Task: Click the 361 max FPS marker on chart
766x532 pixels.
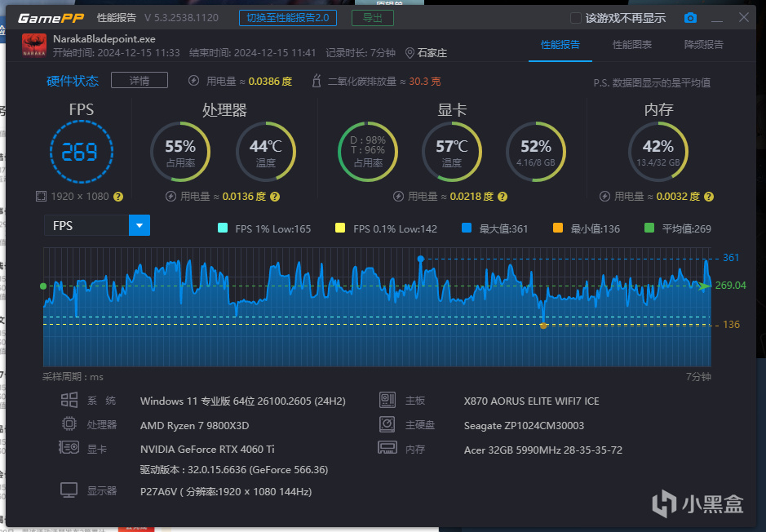Action: point(421,259)
